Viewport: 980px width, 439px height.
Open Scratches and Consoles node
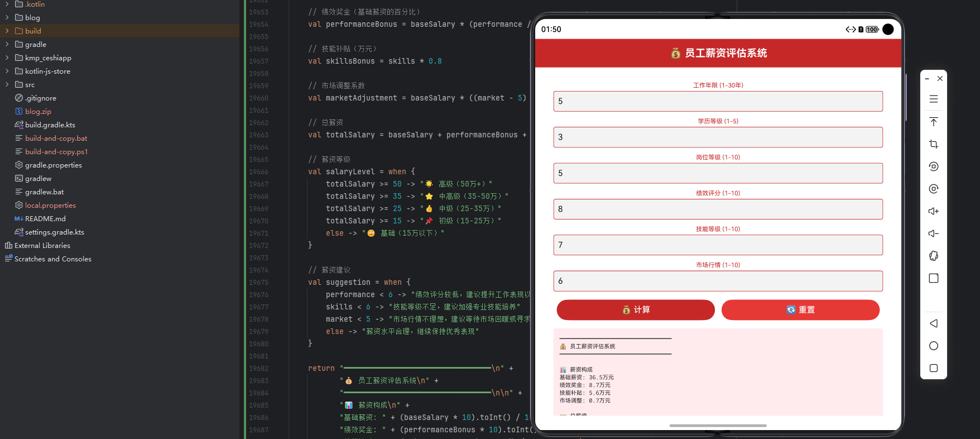[x=53, y=259]
